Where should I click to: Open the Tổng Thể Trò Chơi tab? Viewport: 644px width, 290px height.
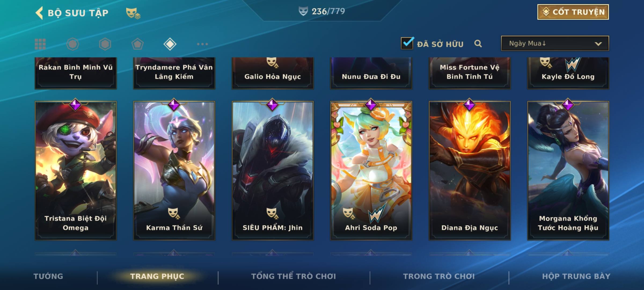pos(294,276)
